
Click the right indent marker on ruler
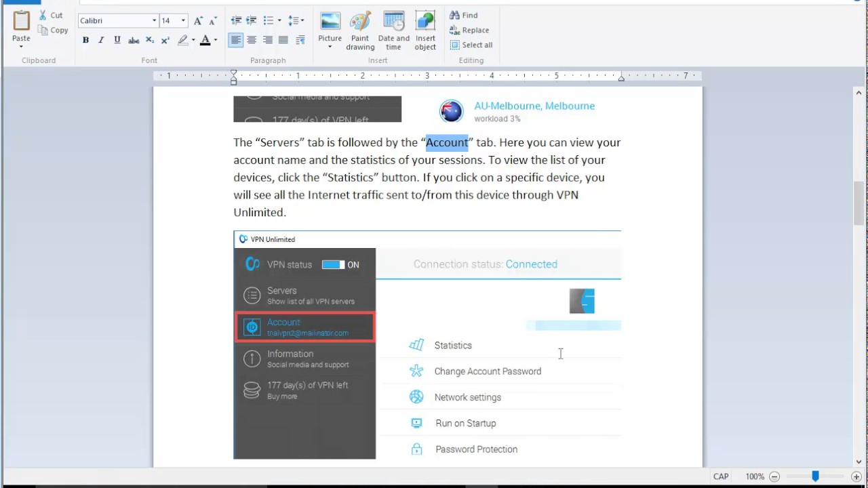tap(621, 79)
